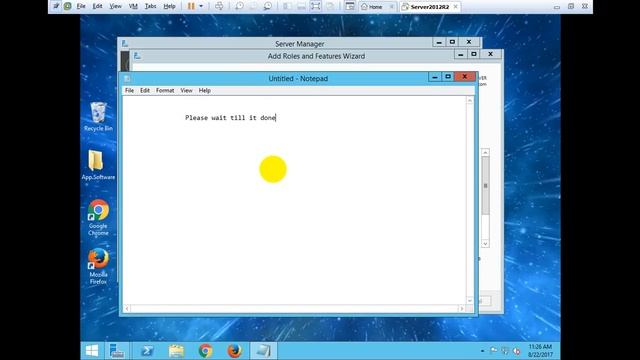Select the Google Chrome desktop shortcut
The height and width of the screenshot is (360, 640).
coord(98,218)
